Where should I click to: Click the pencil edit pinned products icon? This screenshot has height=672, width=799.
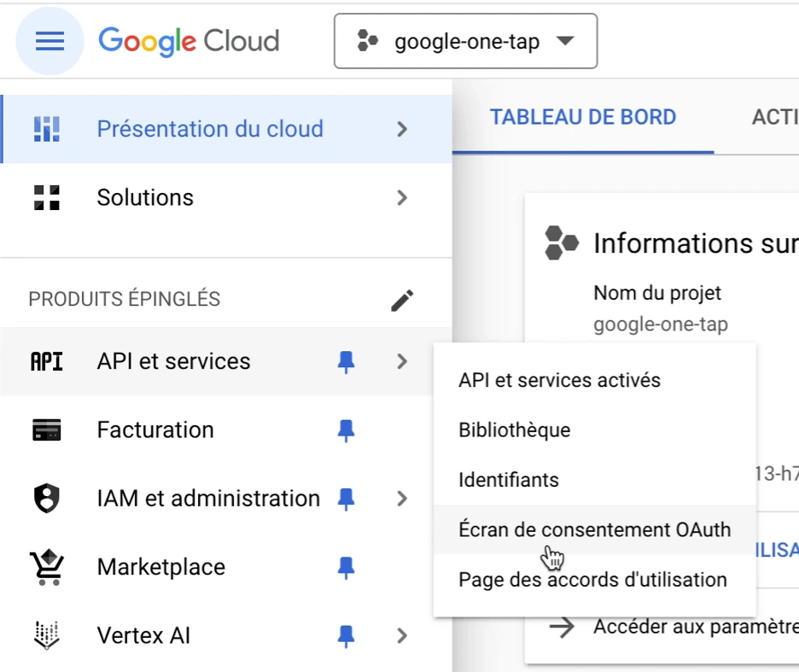pos(402,300)
